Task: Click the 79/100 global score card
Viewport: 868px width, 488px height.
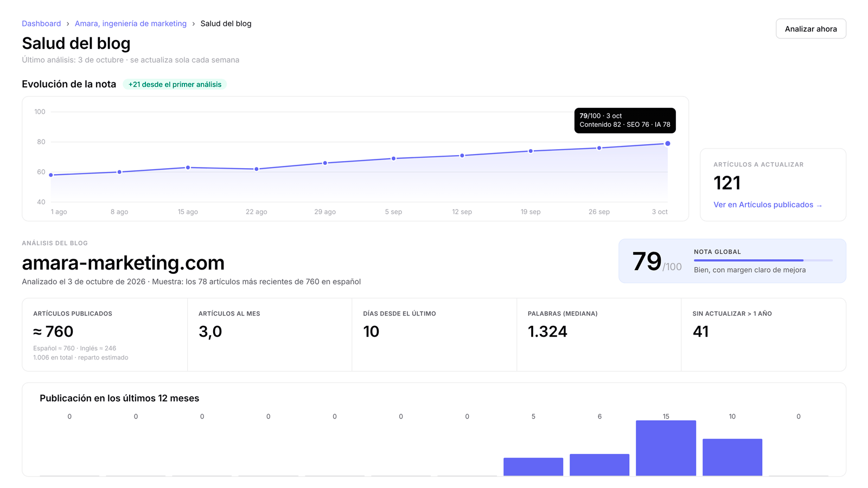Action: coord(732,261)
